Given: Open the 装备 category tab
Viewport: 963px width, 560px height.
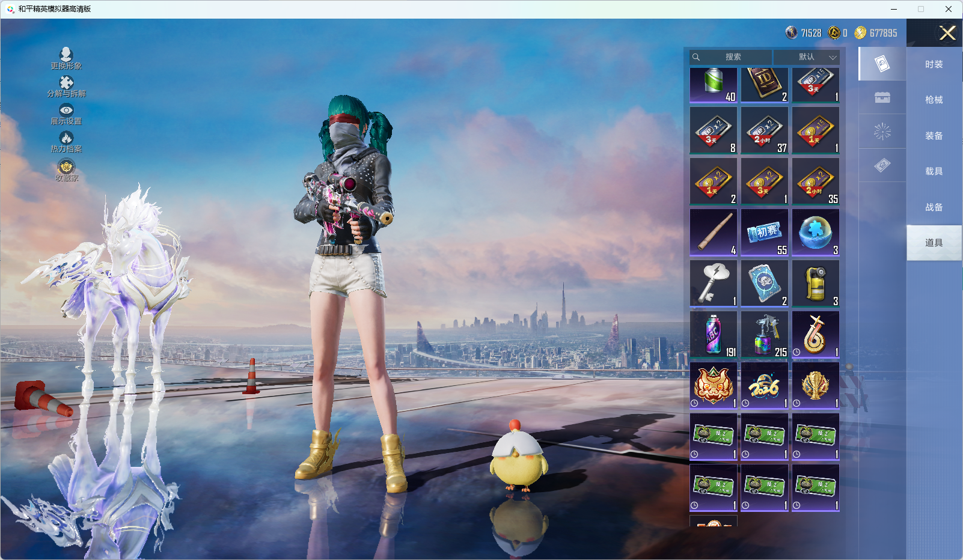Looking at the screenshot, I should (934, 136).
